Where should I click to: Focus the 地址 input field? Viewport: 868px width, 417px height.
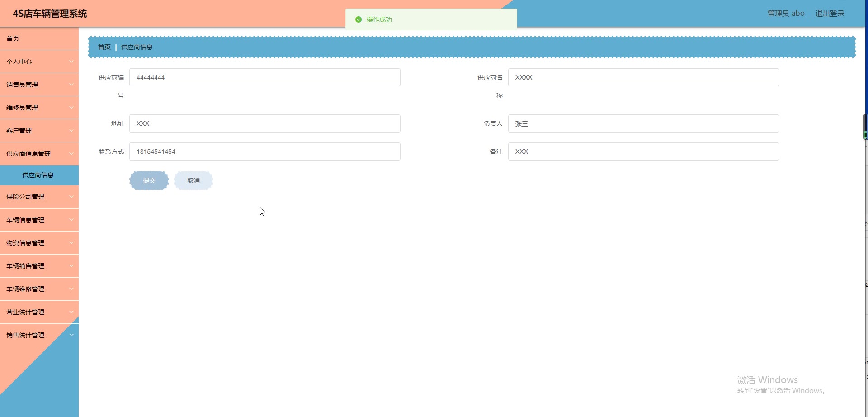[265, 123]
